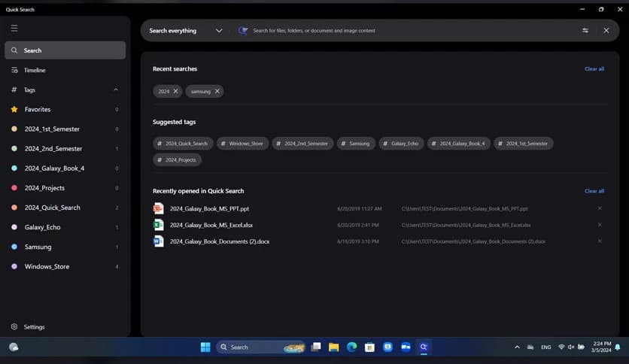The image size is (629, 364).
Task: Pick the suggested tag Samsung
Action: coord(356,144)
